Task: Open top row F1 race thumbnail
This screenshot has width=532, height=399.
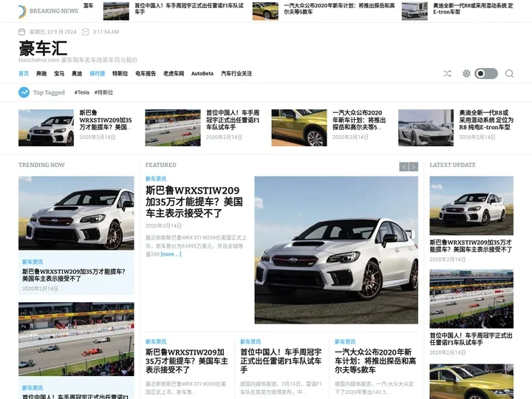Action: pyautogui.click(x=173, y=128)
